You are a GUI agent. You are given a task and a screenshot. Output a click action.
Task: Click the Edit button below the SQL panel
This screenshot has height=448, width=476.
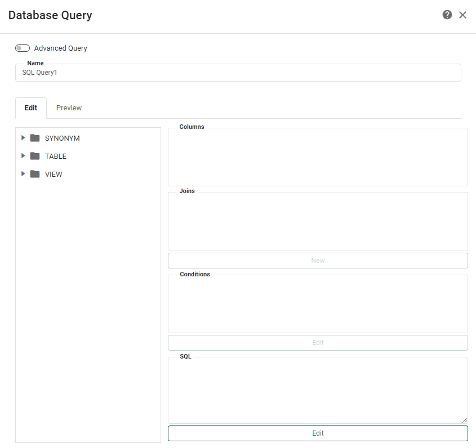tap(318, 433)
